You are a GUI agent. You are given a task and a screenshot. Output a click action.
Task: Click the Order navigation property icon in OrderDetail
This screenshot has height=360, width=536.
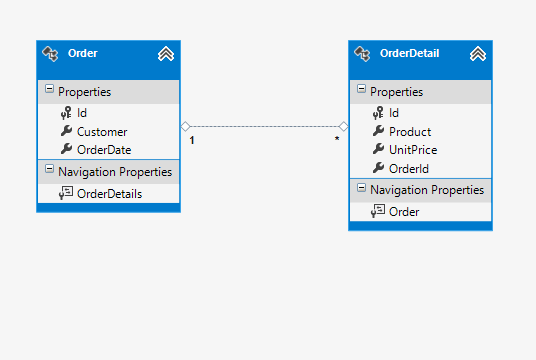coord(378,211)
